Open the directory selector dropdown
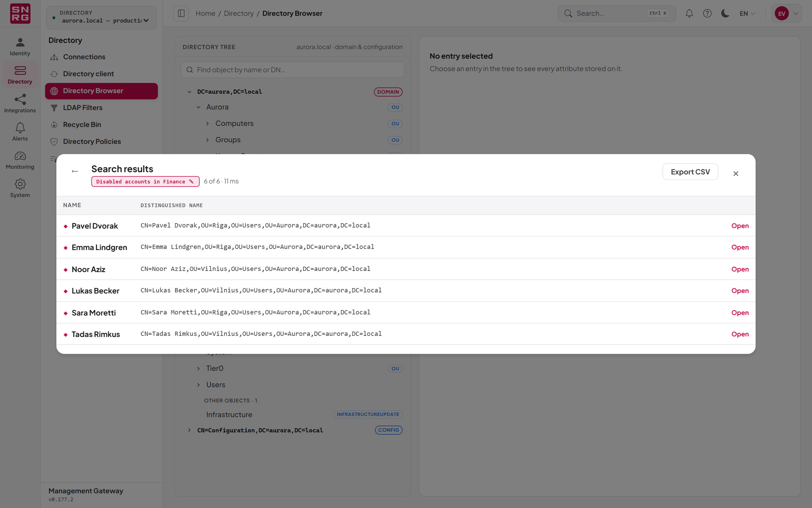The height and width of the screenshot is (508, 812). click(101, 17)
